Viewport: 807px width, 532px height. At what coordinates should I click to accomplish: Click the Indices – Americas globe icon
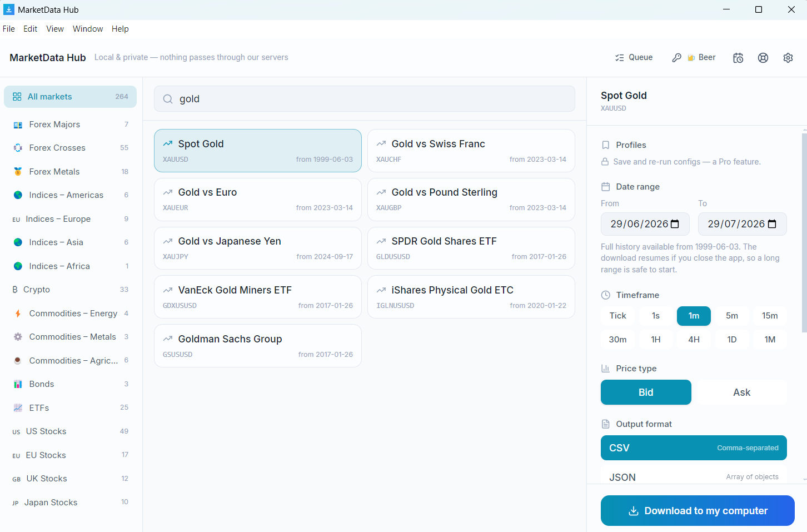click(18, 195)
